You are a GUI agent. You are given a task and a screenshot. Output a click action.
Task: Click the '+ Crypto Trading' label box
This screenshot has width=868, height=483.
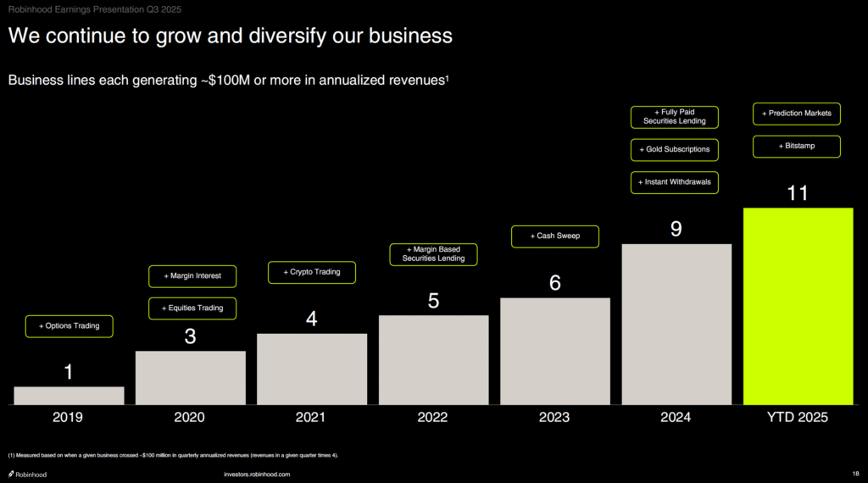pos(312,272)
